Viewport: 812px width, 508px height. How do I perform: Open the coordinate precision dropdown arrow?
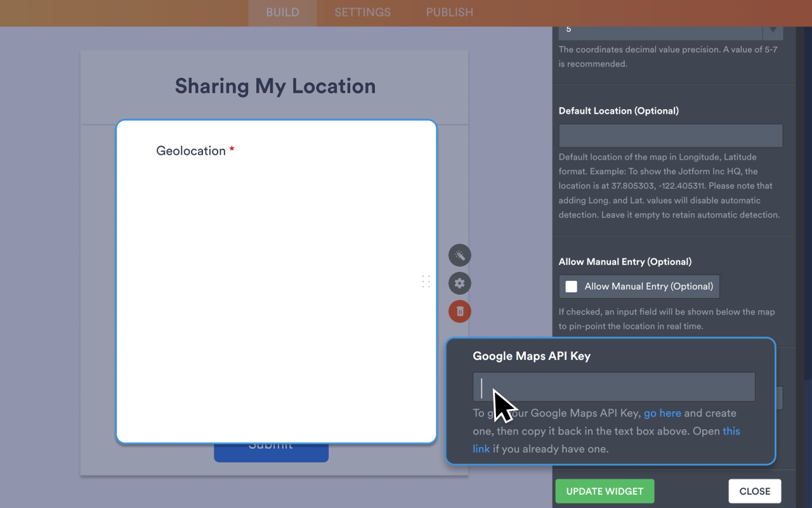point(773,29)
